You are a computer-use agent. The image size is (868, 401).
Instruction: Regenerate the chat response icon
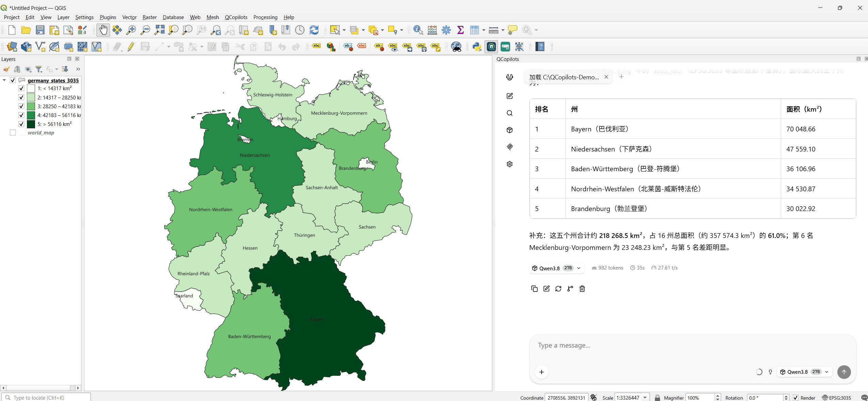(x=558, y=289)
